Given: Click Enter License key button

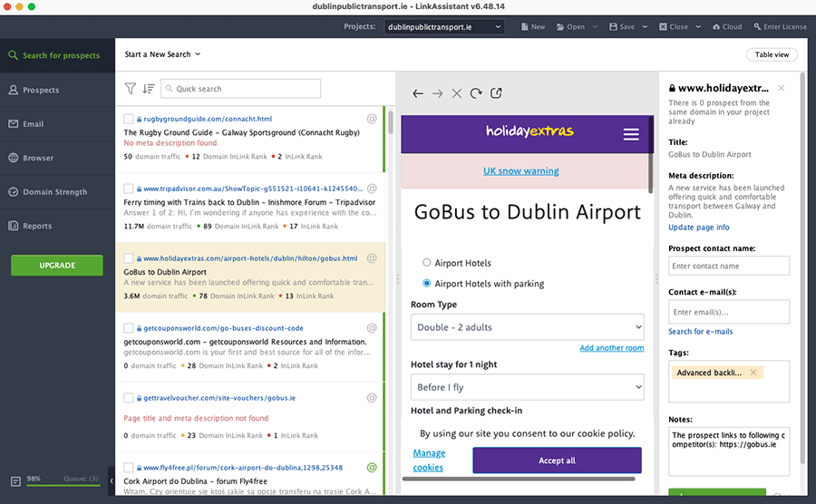Looking at the screenshot, I should (x=780, y=26).
